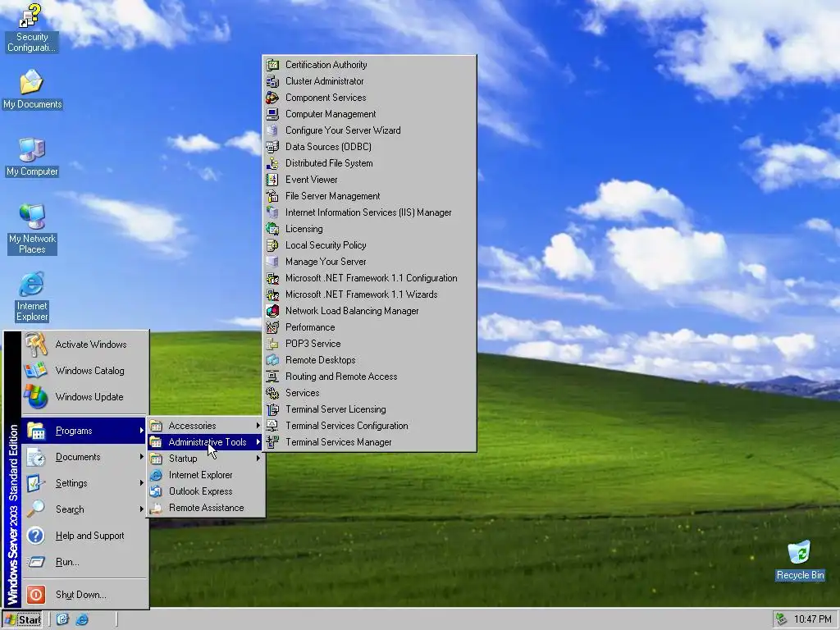Open Local Security Policy icon
Viewport: 840px width, 630px height.
coord(272,245)
